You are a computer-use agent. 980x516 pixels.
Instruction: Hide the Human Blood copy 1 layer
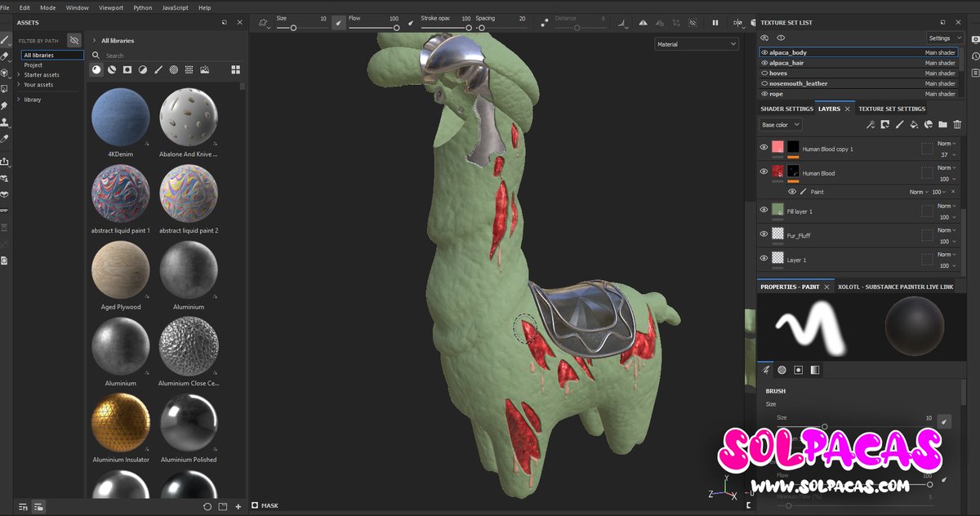point(764,148)
